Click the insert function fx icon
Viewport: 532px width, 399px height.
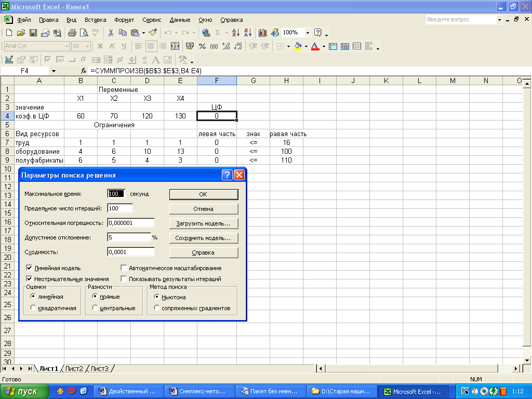84,71
